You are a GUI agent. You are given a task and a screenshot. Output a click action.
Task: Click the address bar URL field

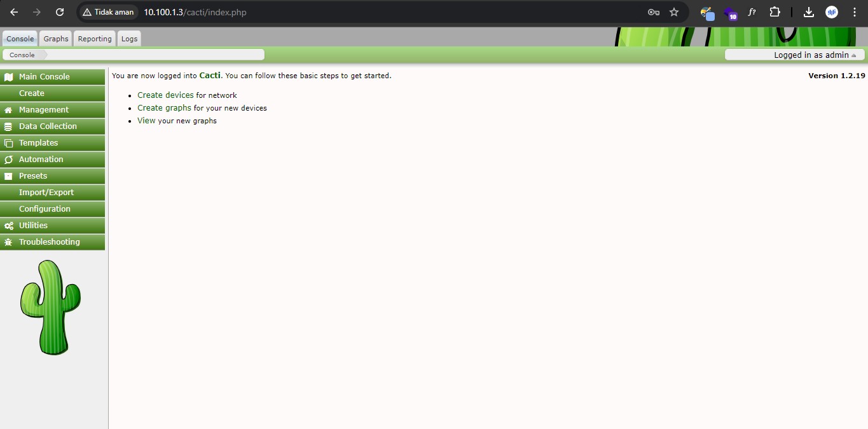[382, 12]
